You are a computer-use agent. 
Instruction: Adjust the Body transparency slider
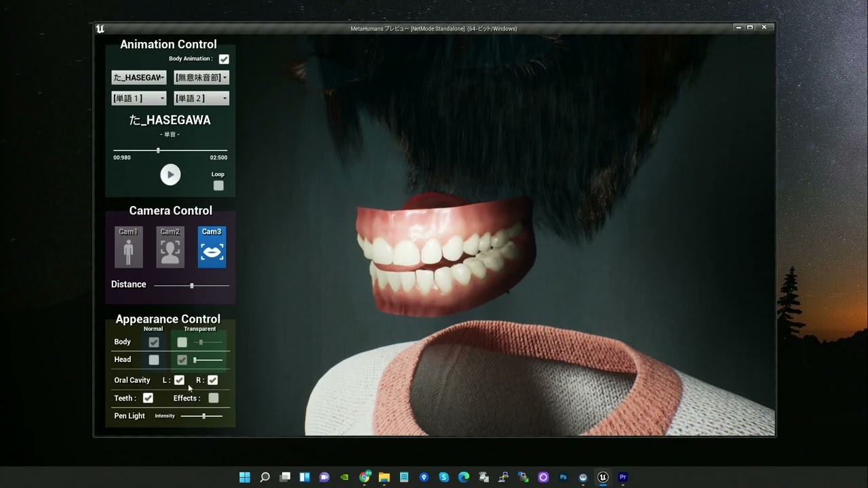click(208, 342)
